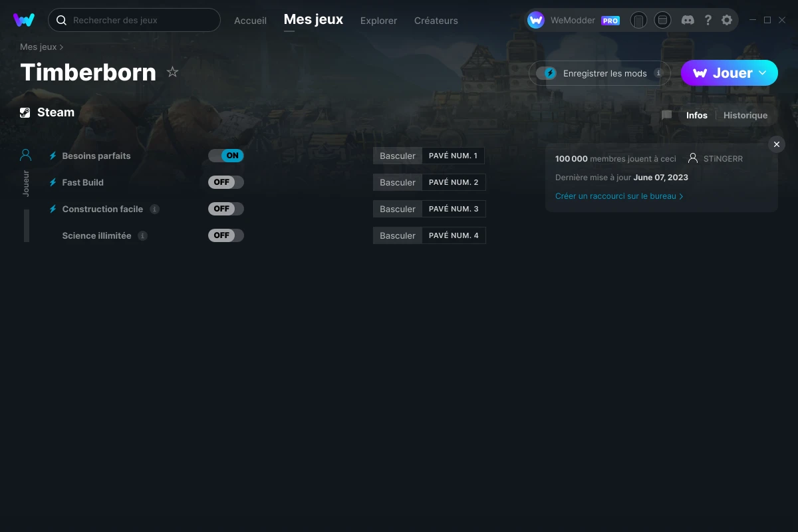
Task: Go to the Accueil tab
Action: coord(250,21)
